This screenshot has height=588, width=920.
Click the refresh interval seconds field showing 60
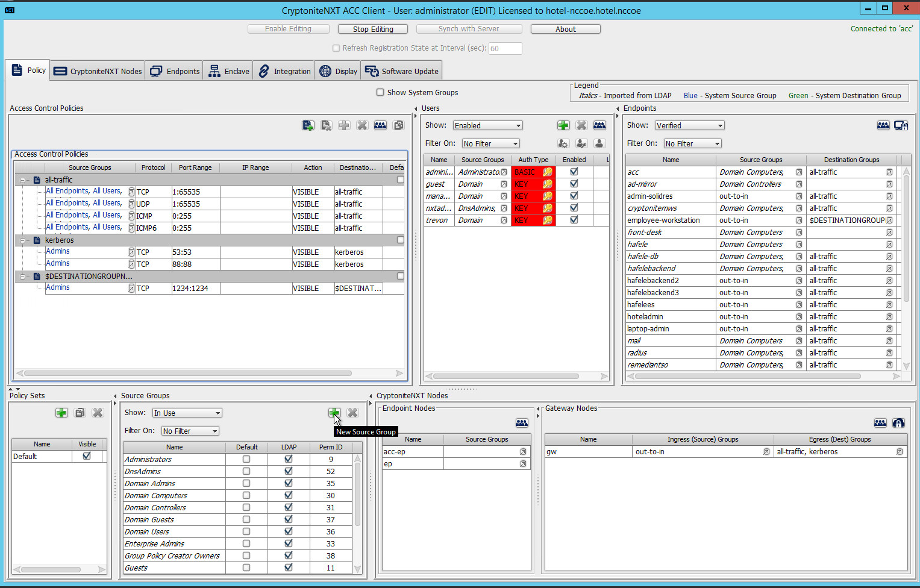(505, 48)
